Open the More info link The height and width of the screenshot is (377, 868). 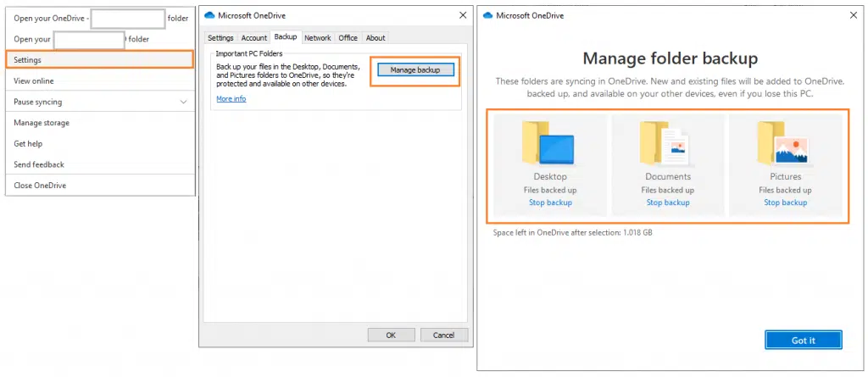pos(231,99)
